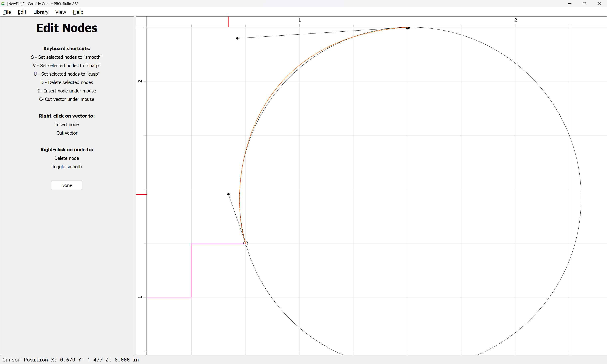Click the red marker on the vertical ruler
Image resolution: width=607 pixels, height=364 pixels.
141,194
